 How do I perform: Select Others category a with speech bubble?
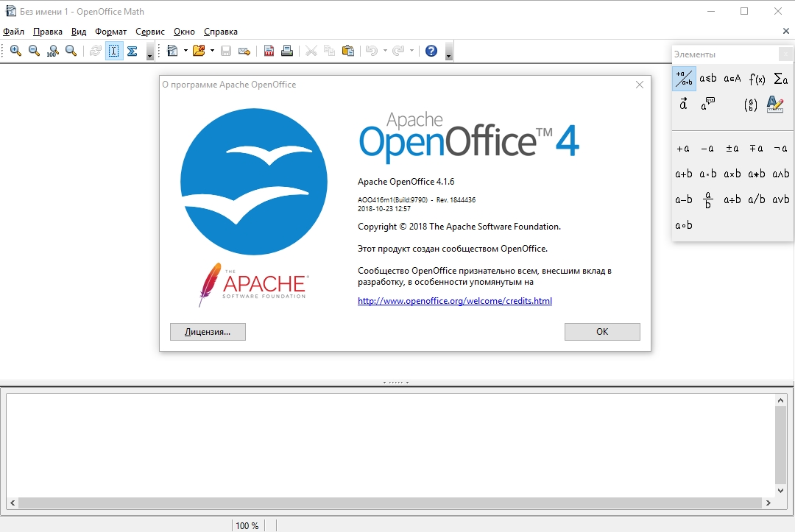[708, 104]
